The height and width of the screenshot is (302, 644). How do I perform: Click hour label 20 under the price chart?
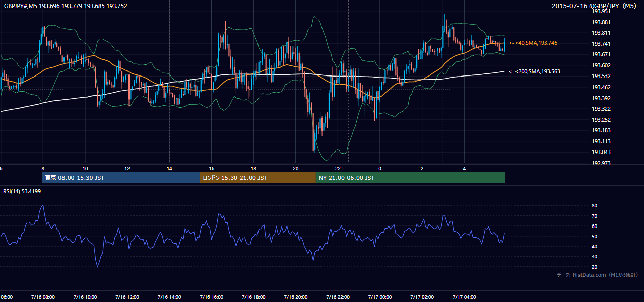[296, 168]
